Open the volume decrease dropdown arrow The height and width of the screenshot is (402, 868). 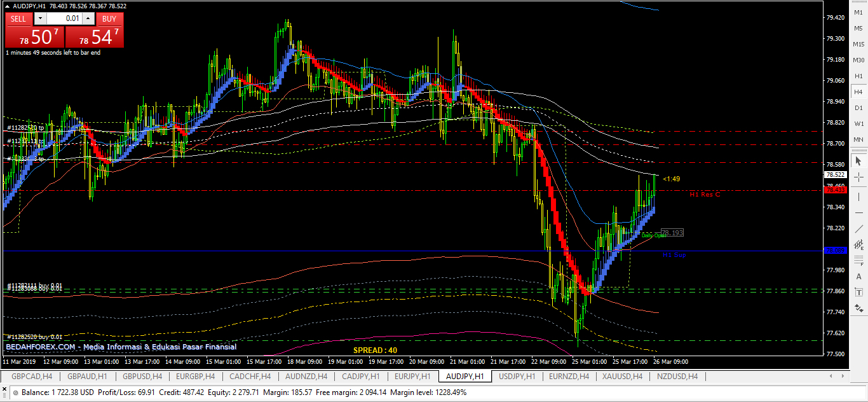click(40, 18)
